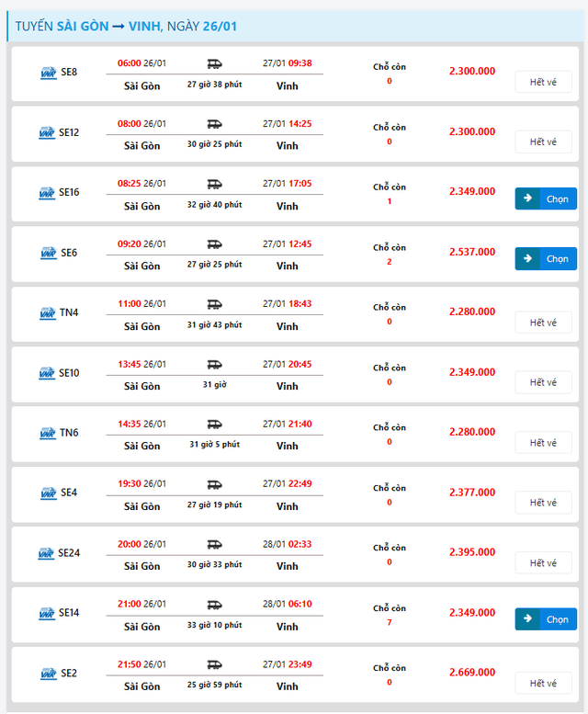Viewport: 588px width, 714px height.
Task: Click the 2.537.000 price of SE6
Action: click(x=472, y=252)
